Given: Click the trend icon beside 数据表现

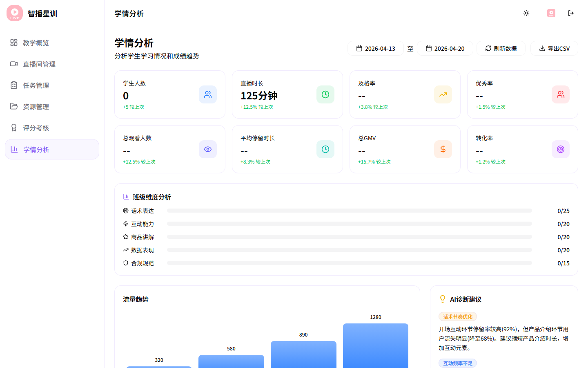Looking at the screenshot, I should pyautogui.click(x=126, y=250).
